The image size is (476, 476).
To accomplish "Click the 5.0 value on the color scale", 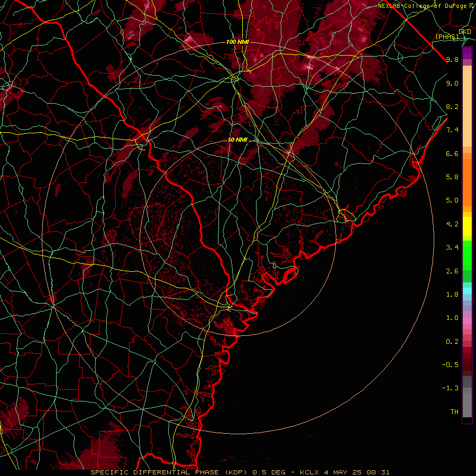I will 452,200.
